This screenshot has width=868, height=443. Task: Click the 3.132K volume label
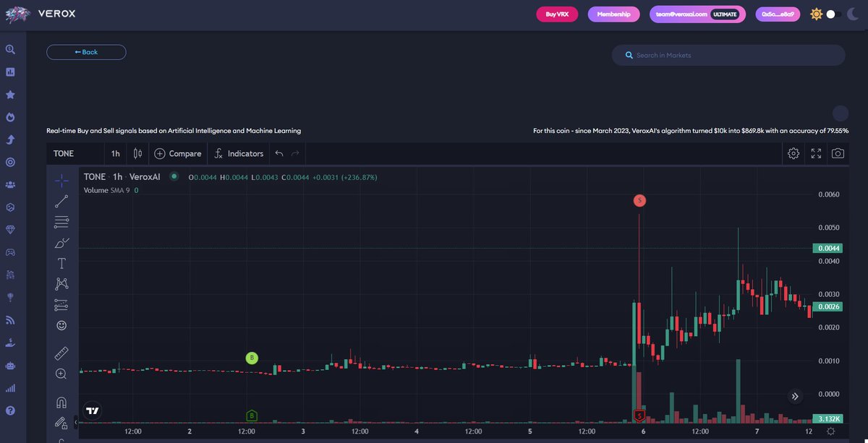point(828,419)
